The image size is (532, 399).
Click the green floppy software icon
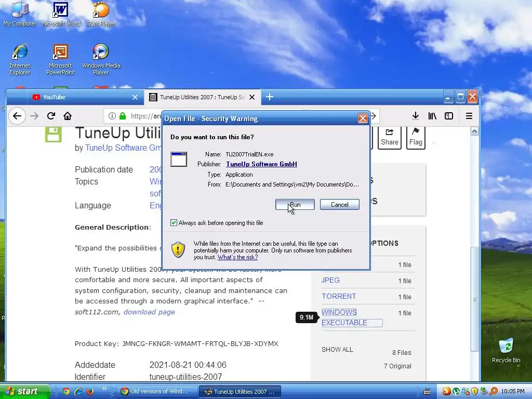[54, 135]
